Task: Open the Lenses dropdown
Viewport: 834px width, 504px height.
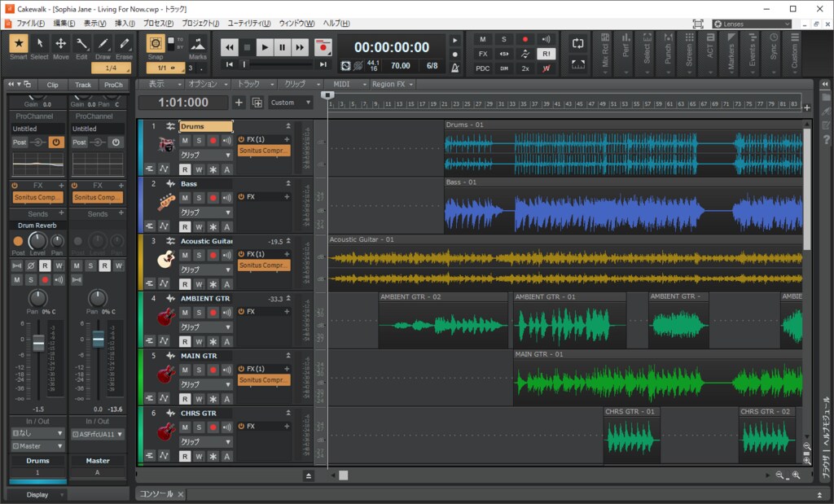Action: pyautogui.click(x=752, y=24)
